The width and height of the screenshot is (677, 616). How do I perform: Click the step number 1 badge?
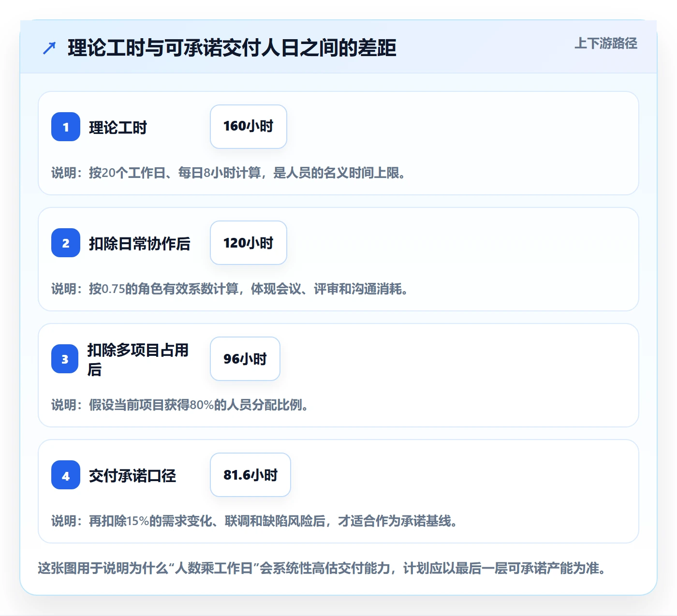66,127
